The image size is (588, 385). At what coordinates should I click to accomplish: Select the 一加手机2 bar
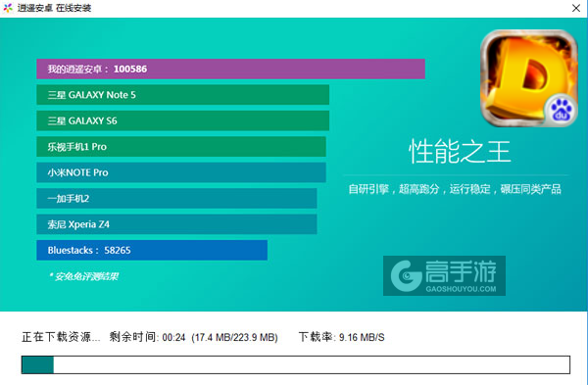(176, 198)
